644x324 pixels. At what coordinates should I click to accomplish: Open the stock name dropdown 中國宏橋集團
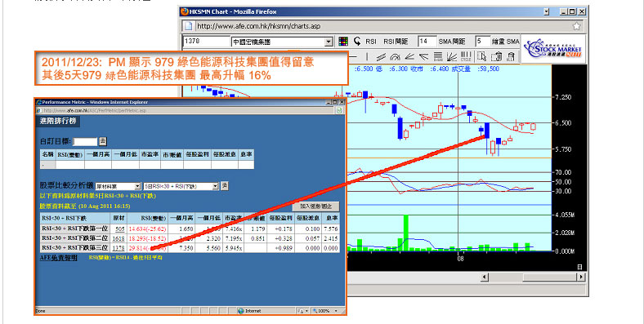282,42
